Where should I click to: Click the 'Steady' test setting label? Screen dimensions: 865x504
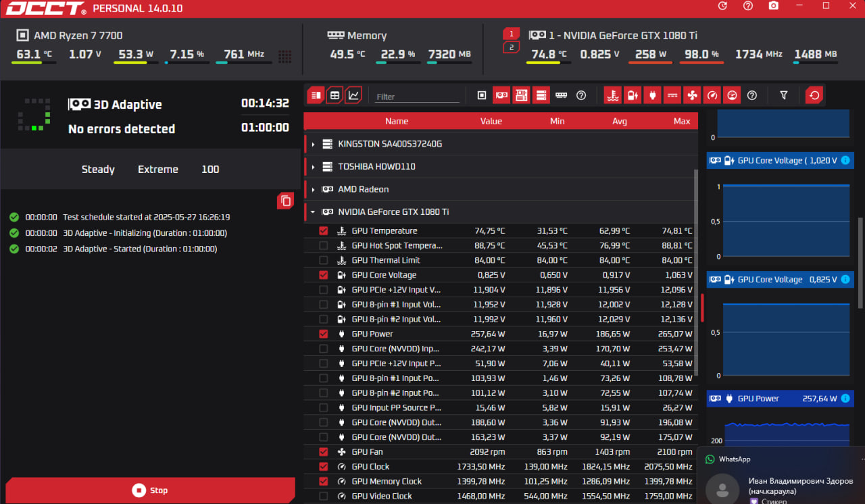(x=98, y=170)
